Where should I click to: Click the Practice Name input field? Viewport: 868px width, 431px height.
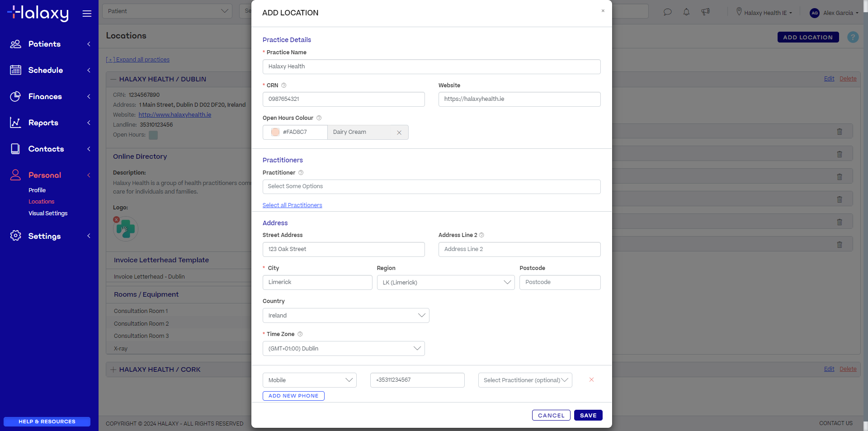432,67
